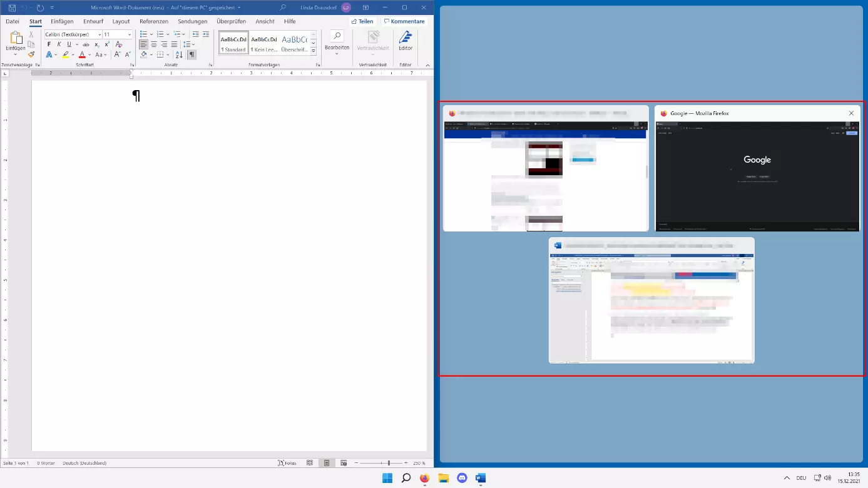Switch to the Referenzen tab
Screen dimensions: 868x488
pyautogui.click(x=154, y=21)
